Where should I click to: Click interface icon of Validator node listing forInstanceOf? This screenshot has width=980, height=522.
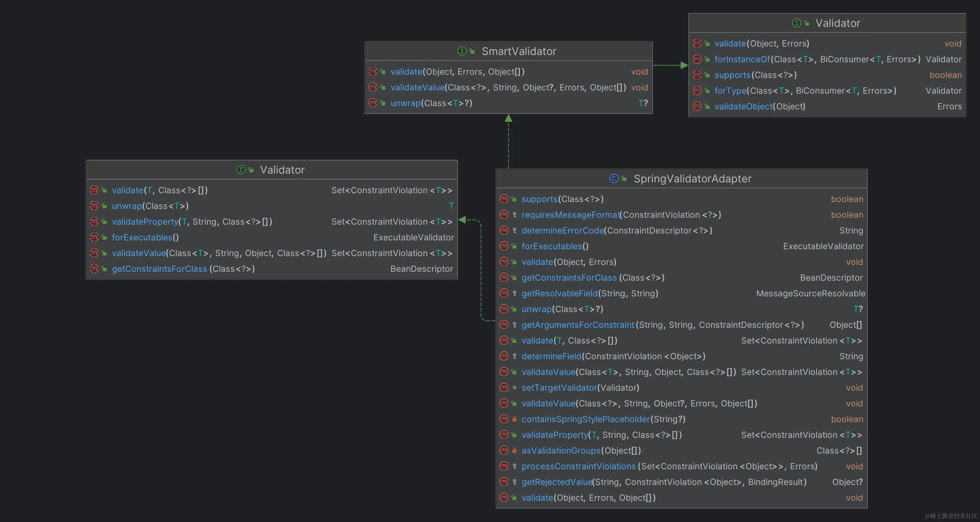coord(796,23)
